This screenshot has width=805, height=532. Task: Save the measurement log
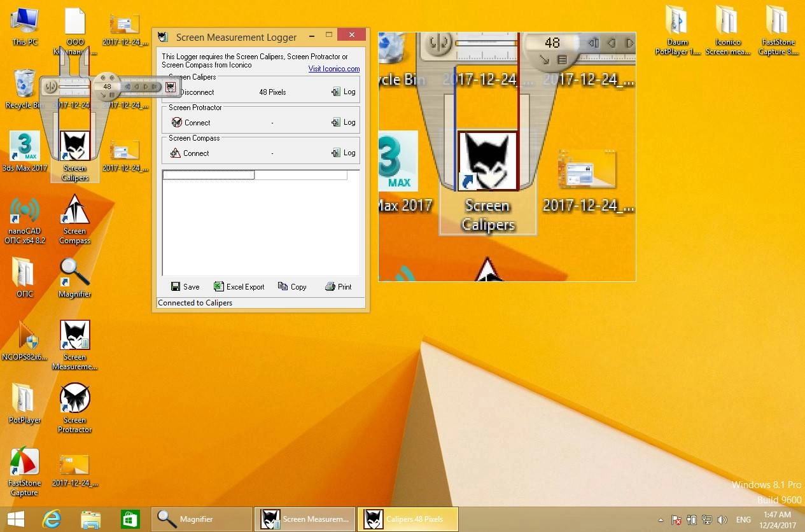[185, 287]
